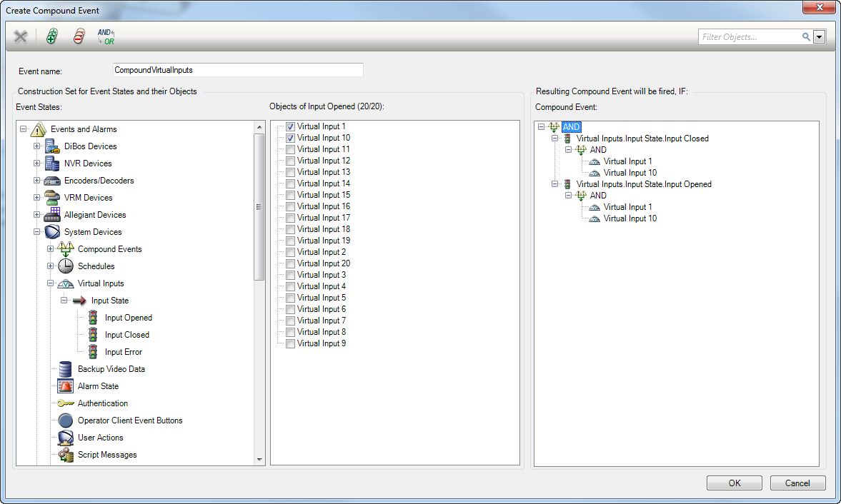Click the Event States vertical scrollbar thumb
The width and height of the screenshot is (841, 504).
[259, 207]
